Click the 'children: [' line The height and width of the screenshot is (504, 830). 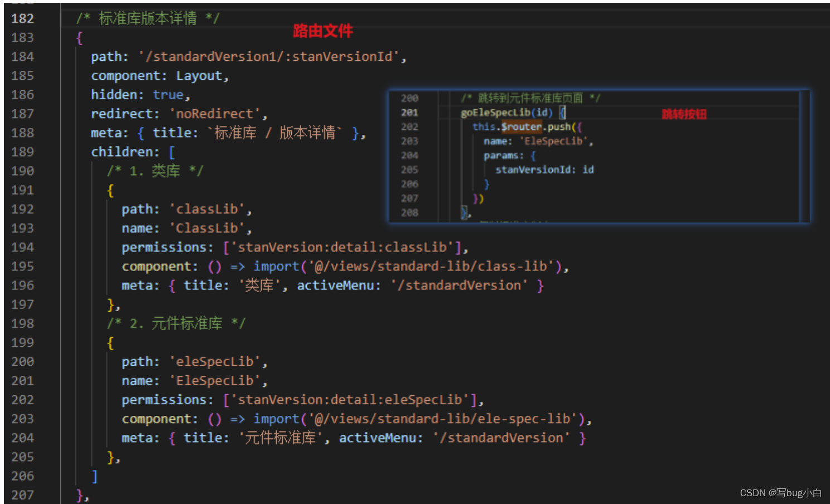pyautogui.click(x=133, y=152)
